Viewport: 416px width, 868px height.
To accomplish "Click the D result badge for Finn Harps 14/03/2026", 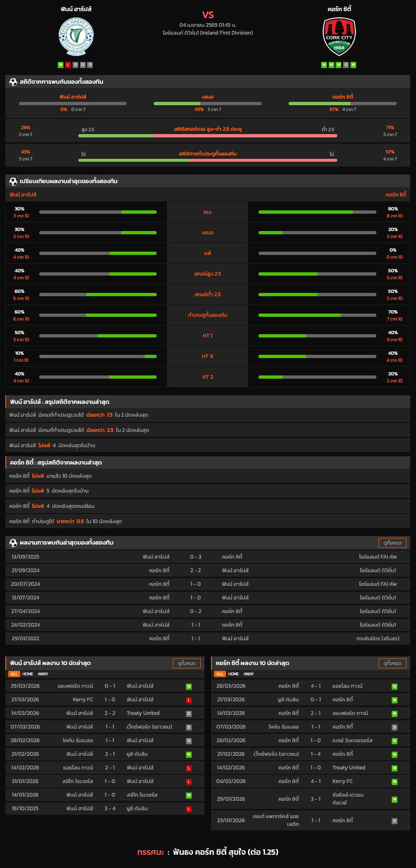I will coord(188,714).
